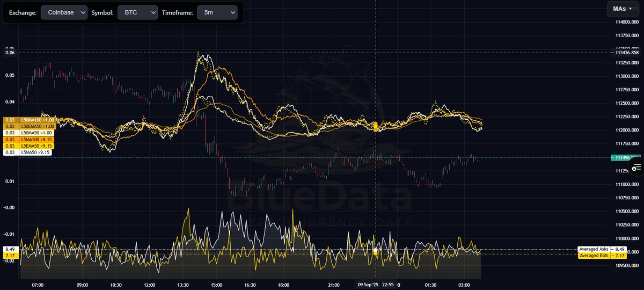Click the Exchange: label text
This screenshot has width=644, height=290.
pyautogui.click(x=23, y=12)
